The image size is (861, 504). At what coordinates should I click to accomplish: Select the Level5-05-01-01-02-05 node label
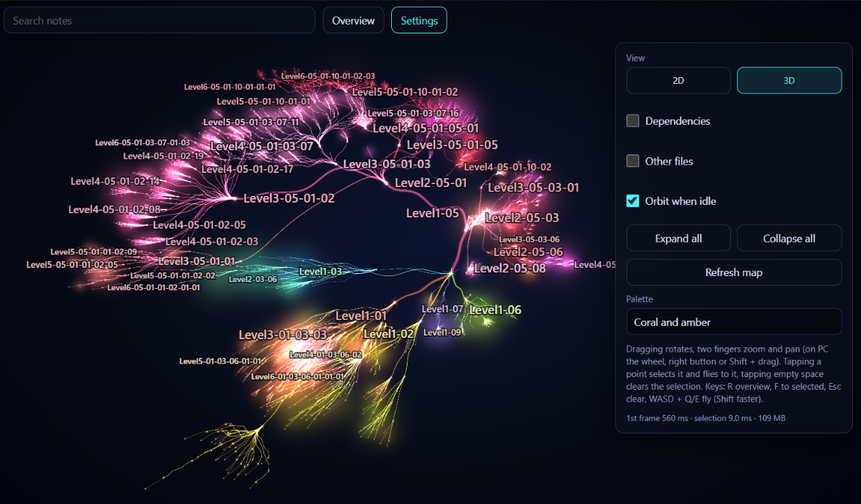(72, 265)
